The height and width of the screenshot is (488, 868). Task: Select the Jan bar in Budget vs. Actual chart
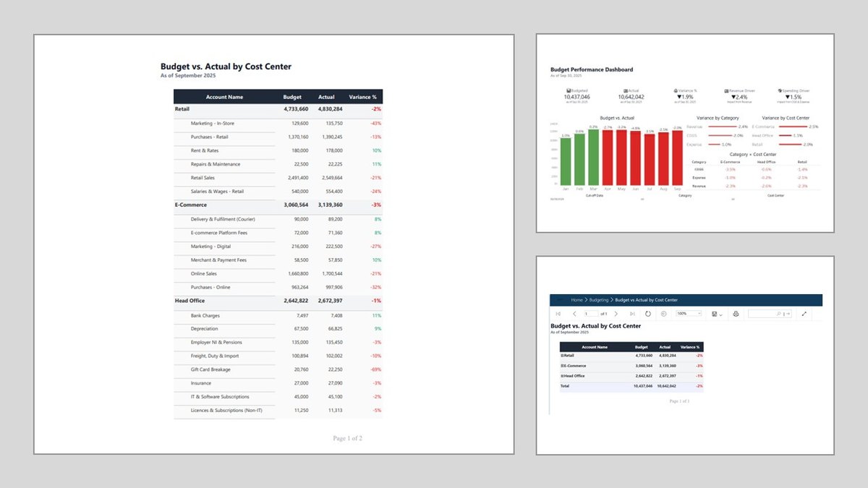[566, 161]
